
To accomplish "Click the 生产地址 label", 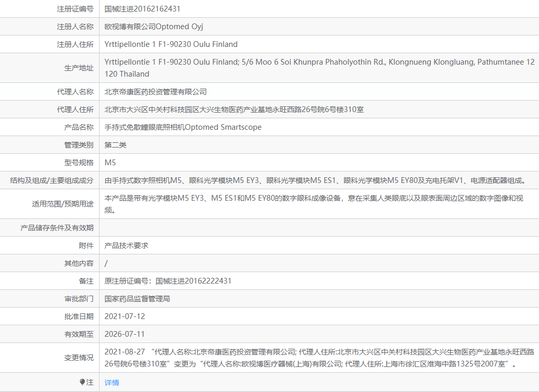I will [x=79, y=68].
